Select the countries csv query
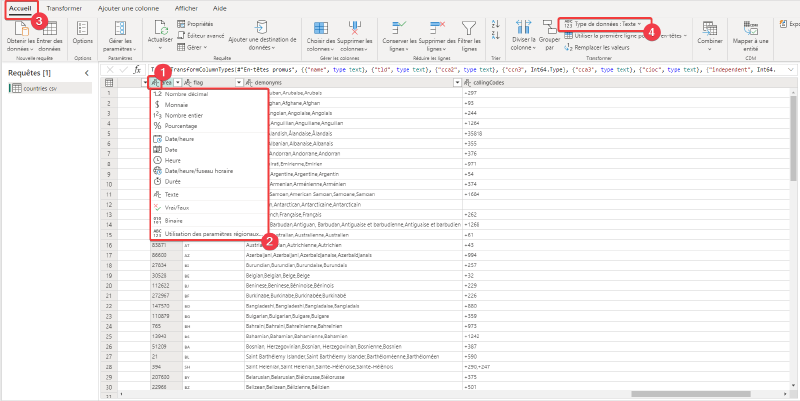The width and height of the screenshot is (800, 401). click(51, 88)
